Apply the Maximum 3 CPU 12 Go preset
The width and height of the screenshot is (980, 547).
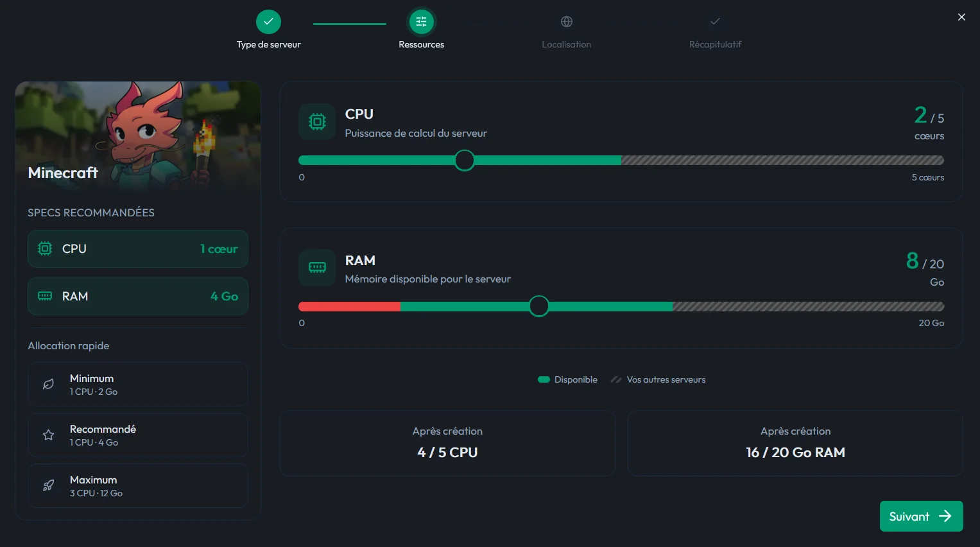click(138, 485)
